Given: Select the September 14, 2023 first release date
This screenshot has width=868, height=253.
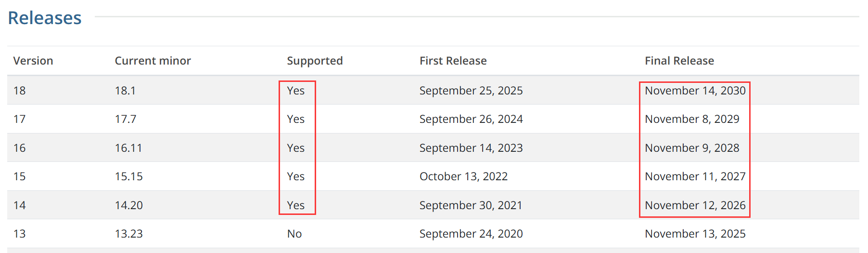Looking at the screenshot, I should pyautogui.click(x=471, y=148).
